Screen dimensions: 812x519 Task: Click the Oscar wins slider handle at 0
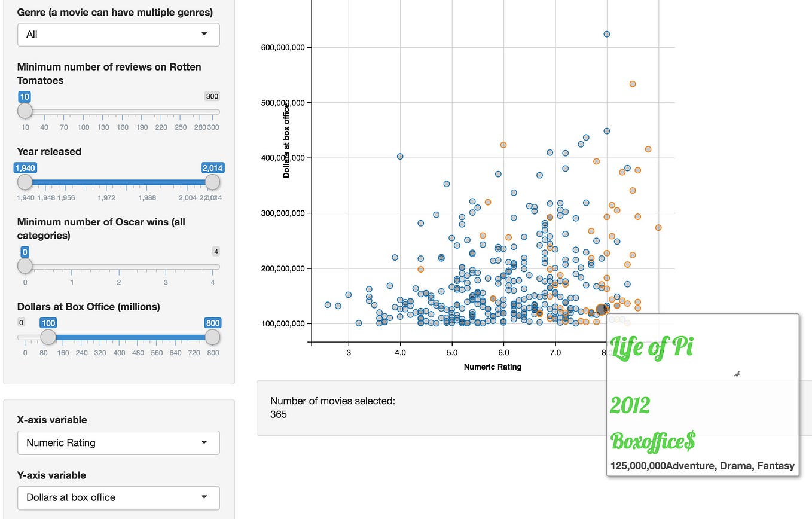(x=25, y=265)
